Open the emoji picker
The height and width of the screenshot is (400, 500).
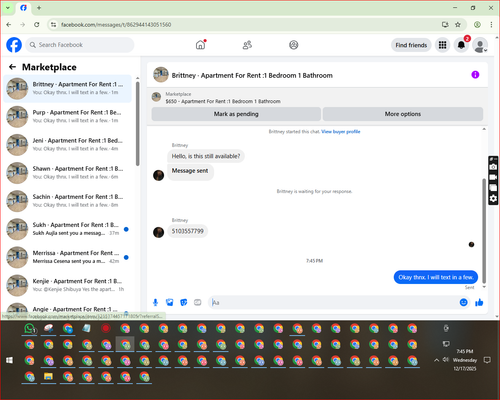[463, 302]
